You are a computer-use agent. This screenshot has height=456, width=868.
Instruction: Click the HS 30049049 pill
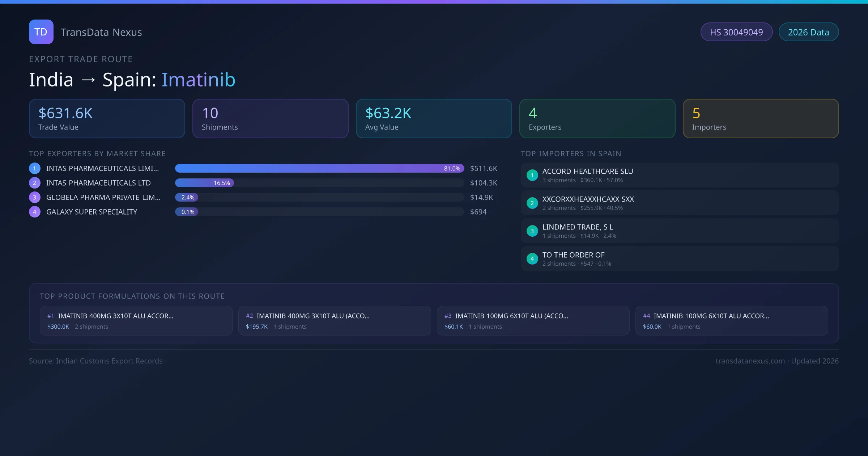pyautogui.click(x=736, y=32)
